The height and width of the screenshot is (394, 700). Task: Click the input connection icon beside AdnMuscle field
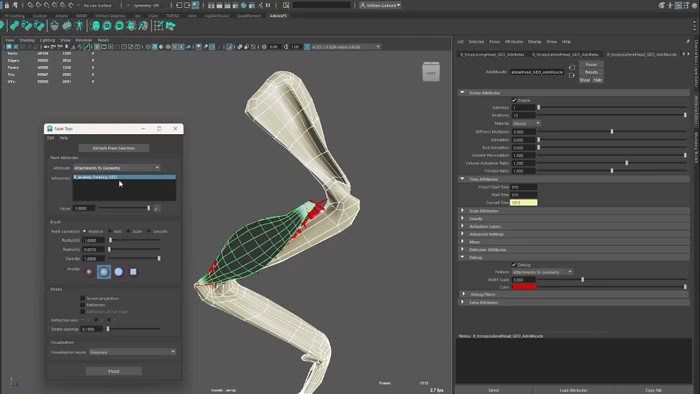click(x=572, y=68)
